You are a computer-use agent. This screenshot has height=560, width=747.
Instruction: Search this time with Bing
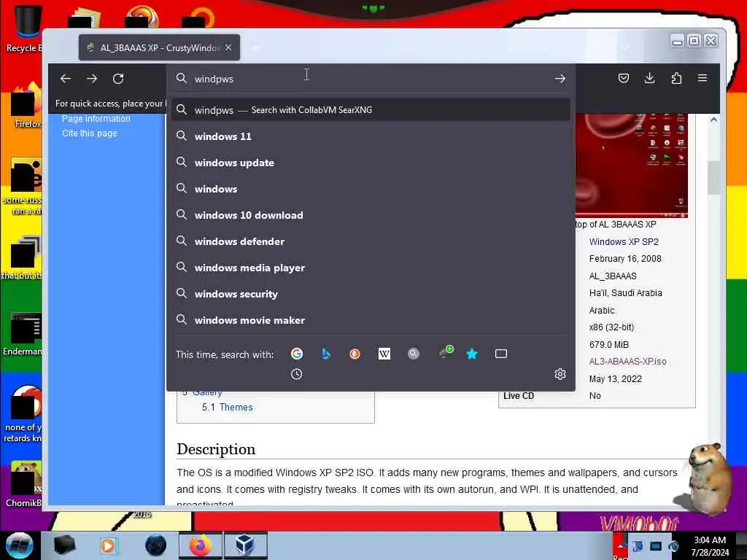[x=326, y=354]
